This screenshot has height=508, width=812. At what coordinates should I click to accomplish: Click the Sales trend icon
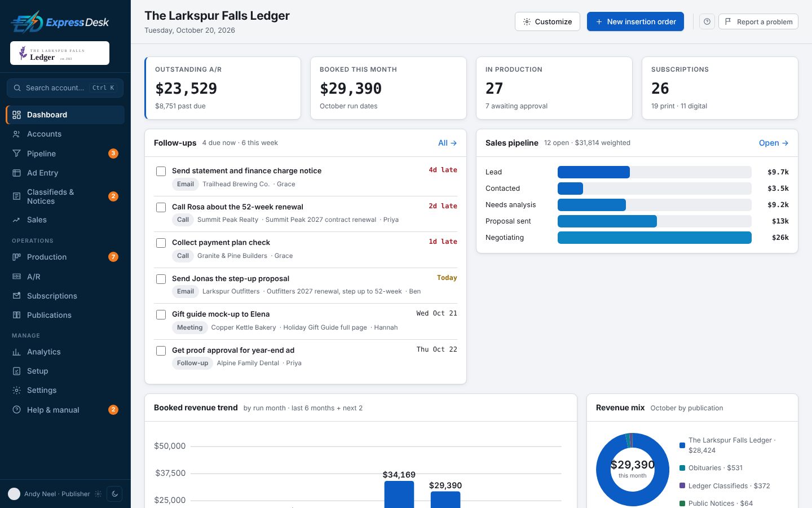click(16, 220)
